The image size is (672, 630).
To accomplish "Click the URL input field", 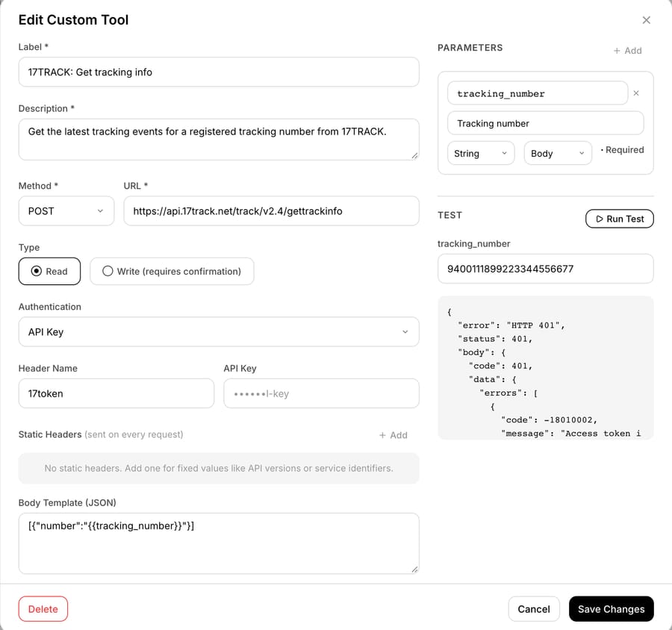I will pos(271,210).
